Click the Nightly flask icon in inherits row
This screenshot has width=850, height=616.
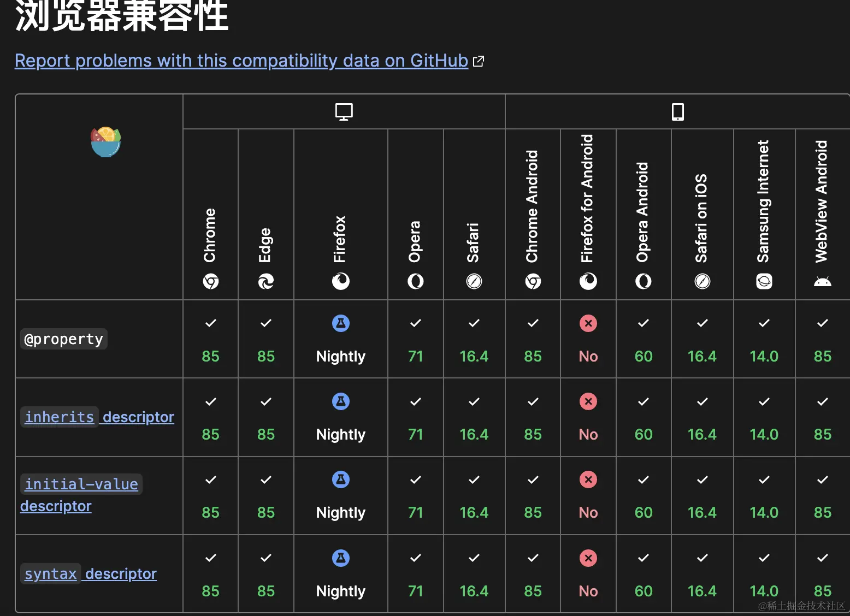[341, 401]
